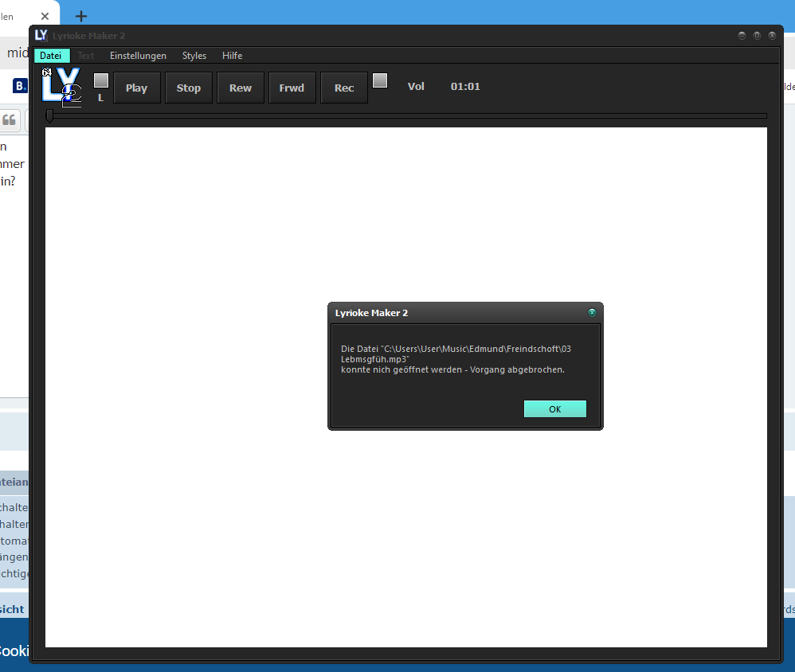Open a new browser tab
The image size is (795, 672).
click(x=81, y=16)
